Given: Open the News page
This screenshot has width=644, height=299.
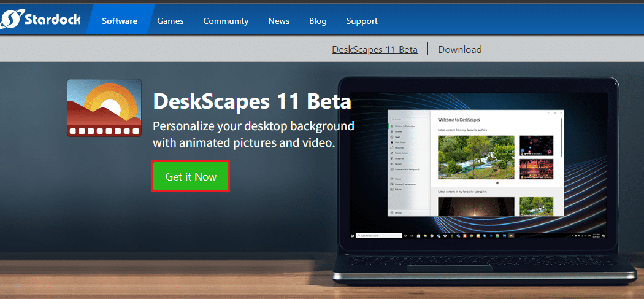Looking at the screenshot, I should coord(279,21).
